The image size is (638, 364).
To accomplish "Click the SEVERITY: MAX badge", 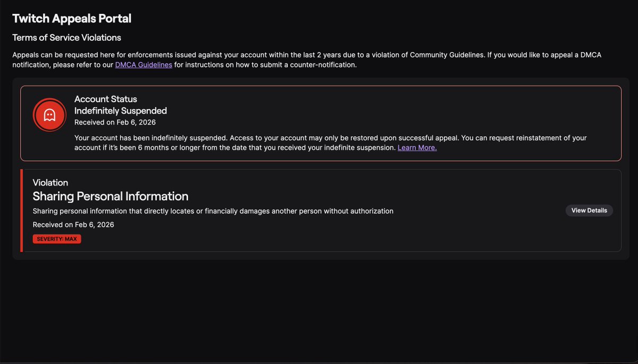I will click(57, 239).
